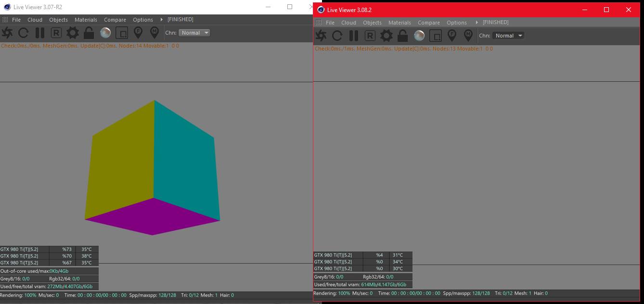The image size is (644, 304).
Task: Click small arrow before FINISHED in 3.08.2 menu bar
Action: 477,23
